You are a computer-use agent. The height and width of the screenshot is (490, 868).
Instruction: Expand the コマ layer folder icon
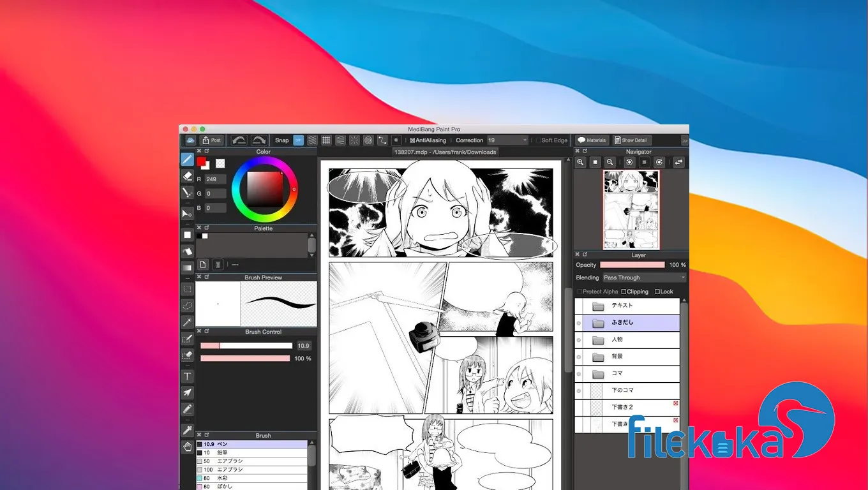pyautogui.click(x=598, y=374)
